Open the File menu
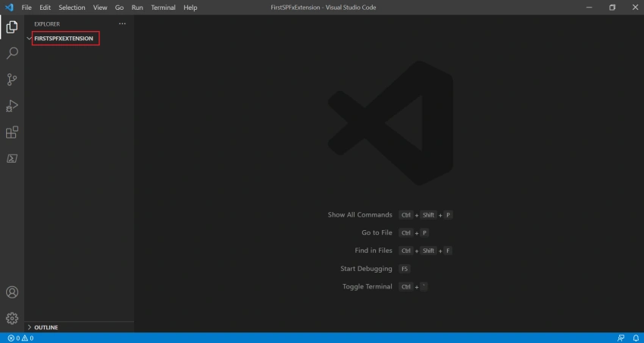Viewport: 644px width, 343px height. pos(27,8)
